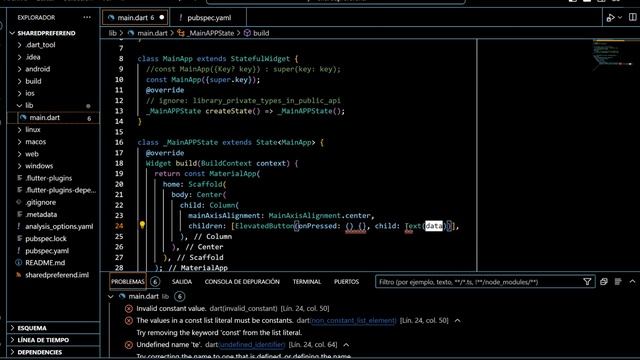Image resolution: width=640 pixels, height=360 pixels.
Task: Click the Split Editor icon
Action: (632, 17)
